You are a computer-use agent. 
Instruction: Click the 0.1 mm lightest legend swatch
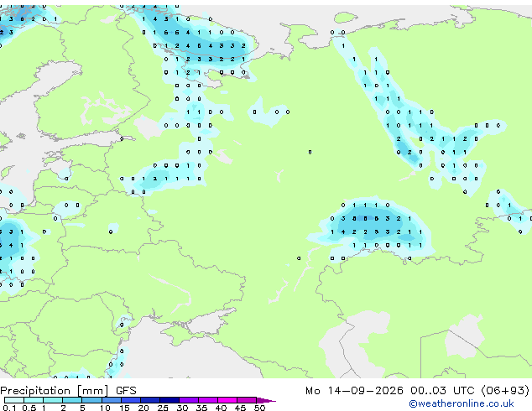(14, 400)
